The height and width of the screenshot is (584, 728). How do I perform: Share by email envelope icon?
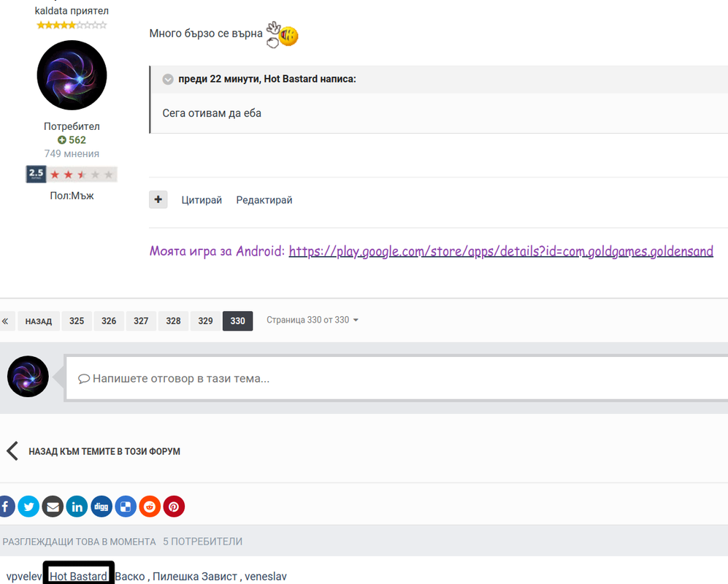click(x=53, y=507)
